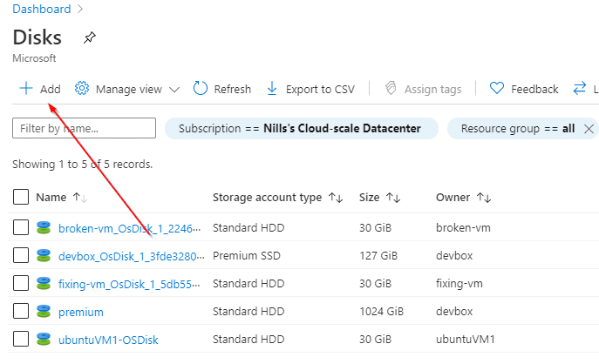
Task: Open the devbox_OsDisk_1_3fde3280 disk link
Action: tap(131, 256)
